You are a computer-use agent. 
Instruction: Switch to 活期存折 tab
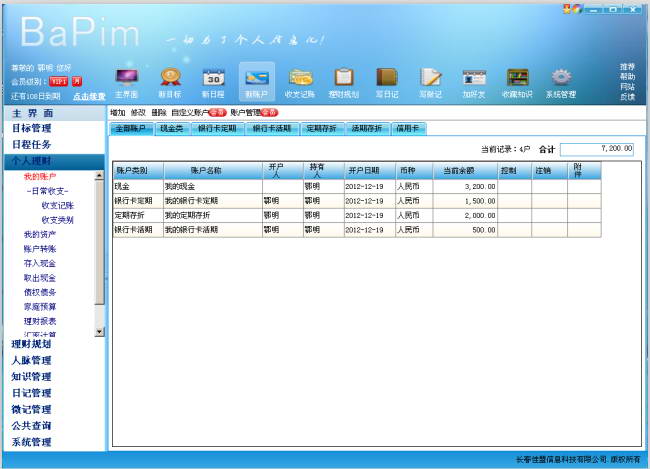pyautogui.click(x=367, y=129)
